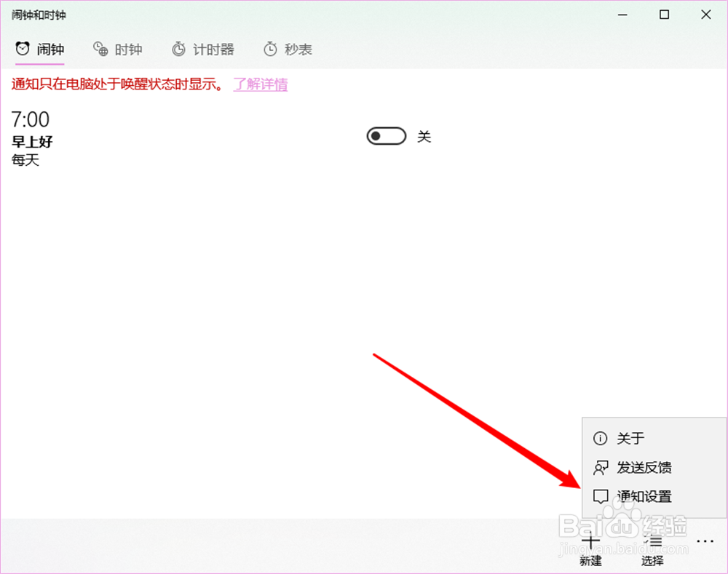Viewport: 728px width, 574px height.
Task: Toggle on the 7:00 早上好 alarm switch
Action: [386, 136]
